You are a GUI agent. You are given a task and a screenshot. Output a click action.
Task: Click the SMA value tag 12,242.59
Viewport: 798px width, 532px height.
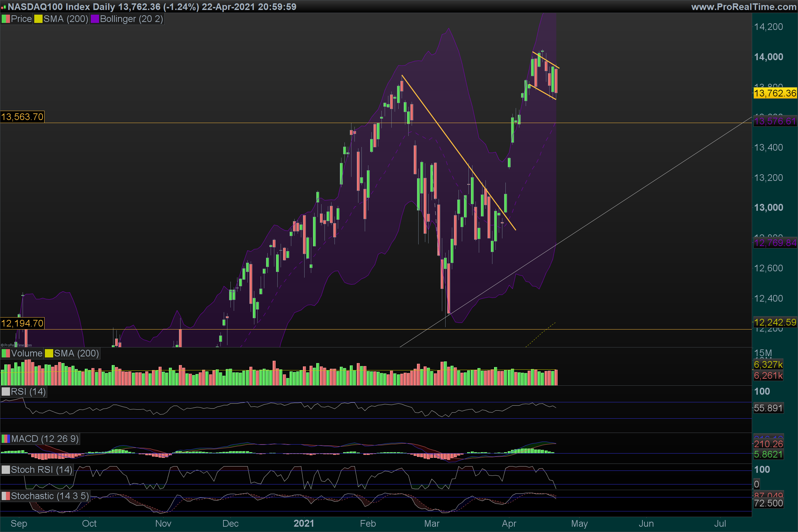pyautogui.click(x=775, y=322)
